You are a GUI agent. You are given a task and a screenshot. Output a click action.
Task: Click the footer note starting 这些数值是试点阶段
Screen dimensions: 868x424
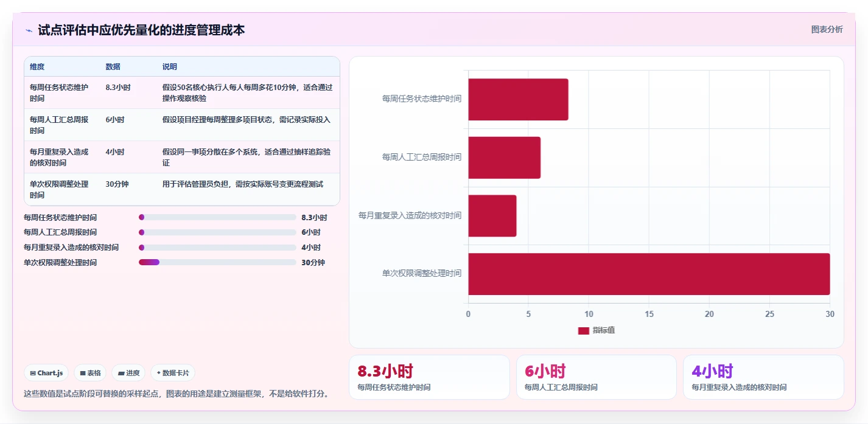pos(178,394)
